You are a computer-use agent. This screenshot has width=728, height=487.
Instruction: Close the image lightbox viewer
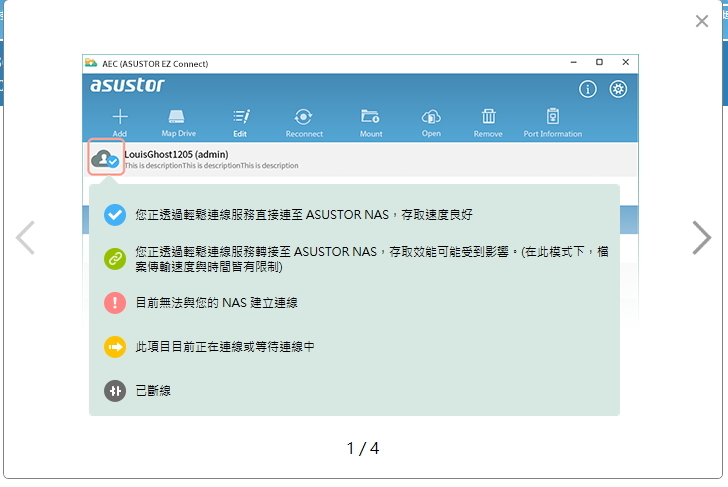coord(702,21)
